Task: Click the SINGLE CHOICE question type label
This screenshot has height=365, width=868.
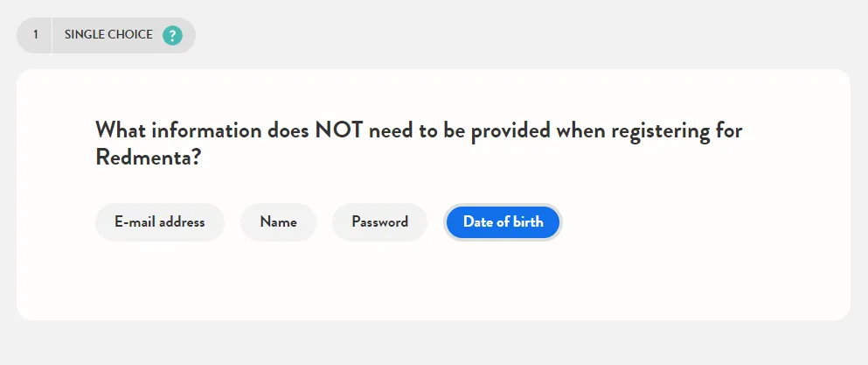Action: coord(108,34)
